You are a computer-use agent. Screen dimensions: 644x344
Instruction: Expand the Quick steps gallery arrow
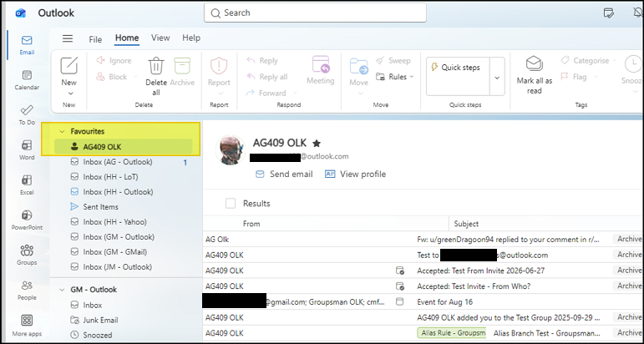coord(497,78)
